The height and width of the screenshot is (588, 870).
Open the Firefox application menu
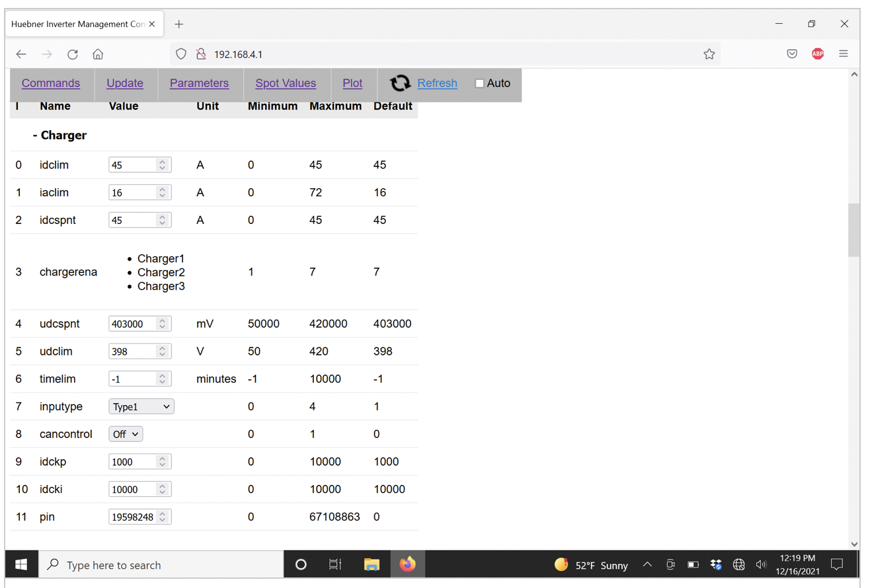coord(843,54)
